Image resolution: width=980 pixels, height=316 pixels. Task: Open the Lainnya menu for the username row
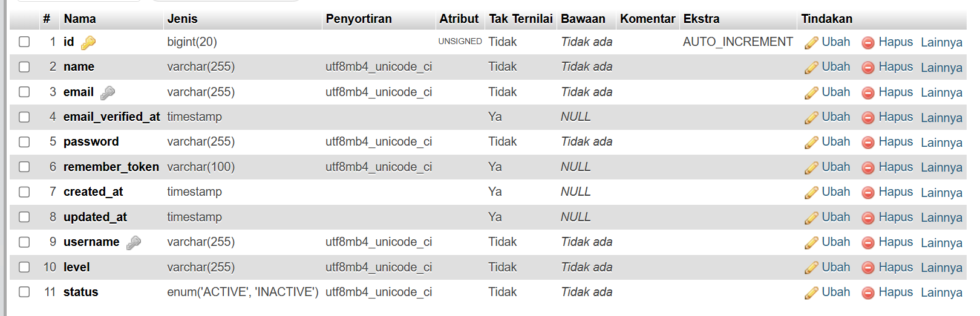941,242
